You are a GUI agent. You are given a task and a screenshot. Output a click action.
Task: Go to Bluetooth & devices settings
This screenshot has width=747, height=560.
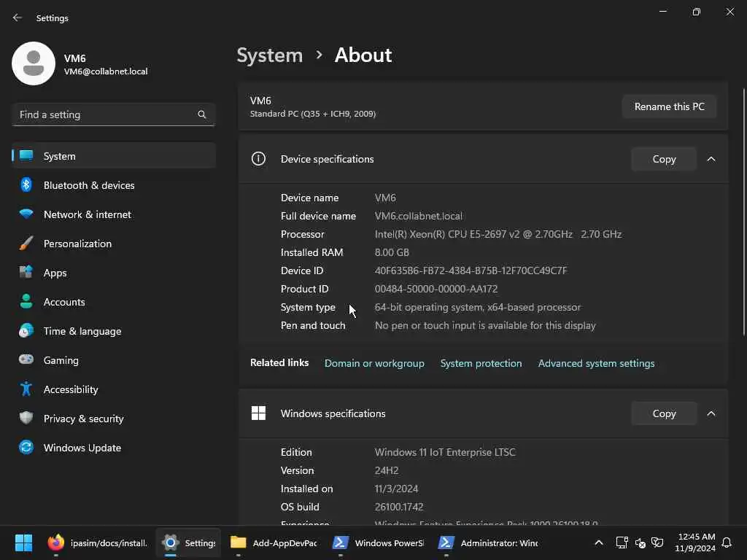coord(114,184)
